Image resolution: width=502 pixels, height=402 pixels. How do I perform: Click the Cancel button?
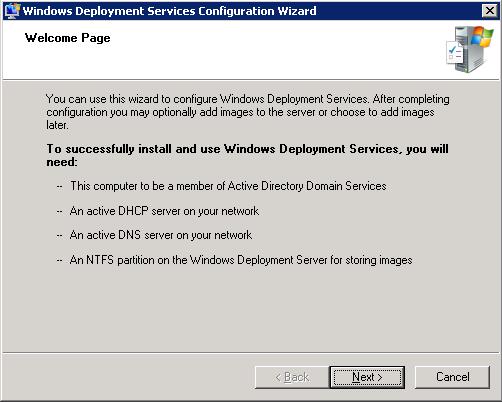coord(452,377)
